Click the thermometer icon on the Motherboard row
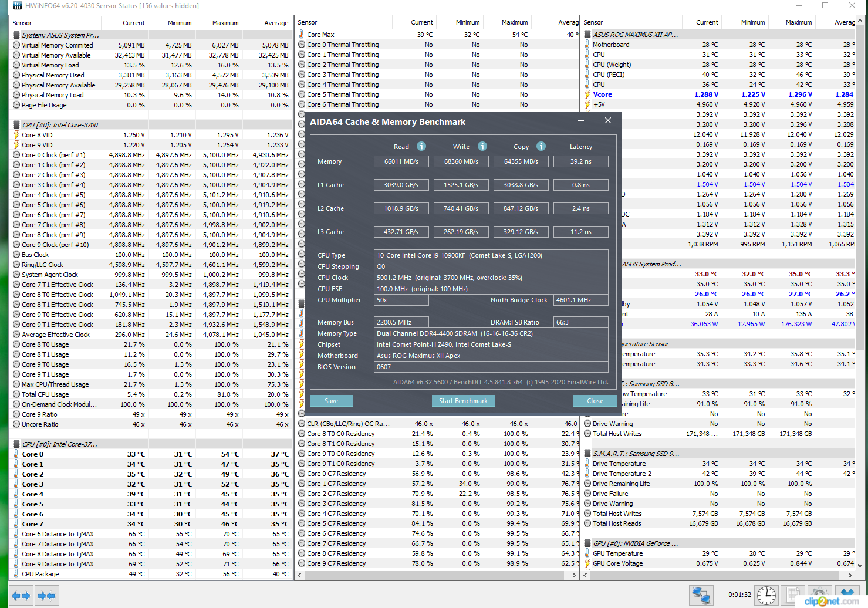The width and height of the screenshot is (868, 608). click(x=587, y=45)
